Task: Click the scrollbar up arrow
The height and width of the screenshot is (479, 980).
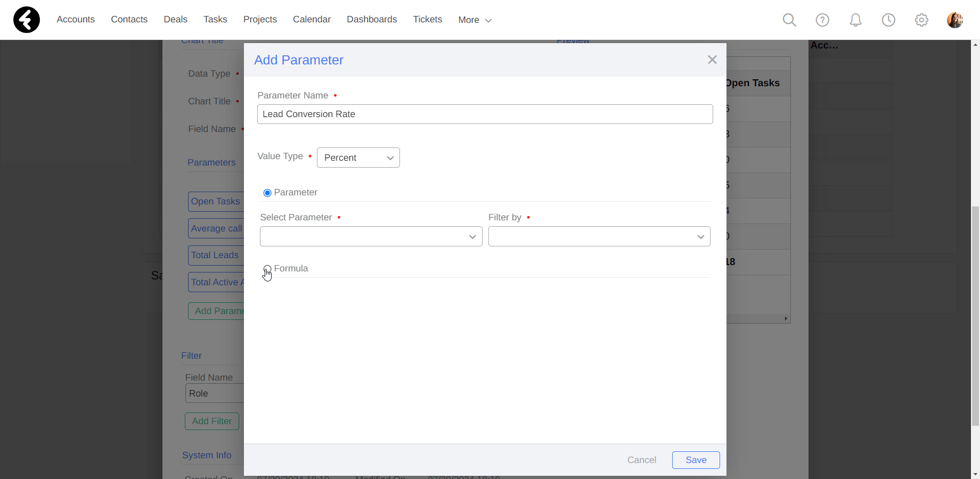Action: pos(975,44)
